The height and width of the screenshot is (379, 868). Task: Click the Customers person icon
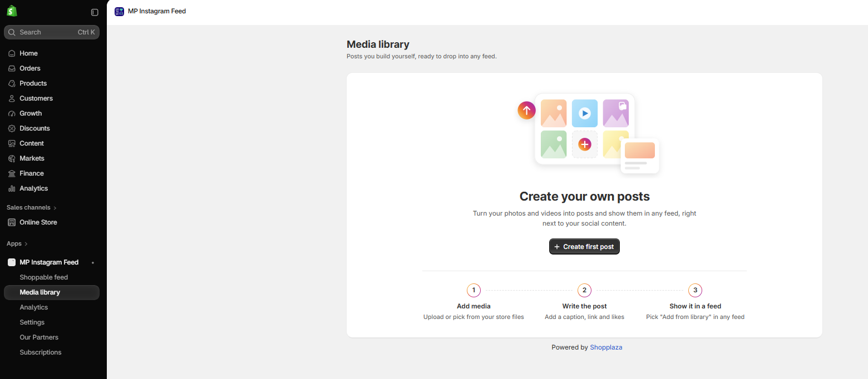click(12, 98)
